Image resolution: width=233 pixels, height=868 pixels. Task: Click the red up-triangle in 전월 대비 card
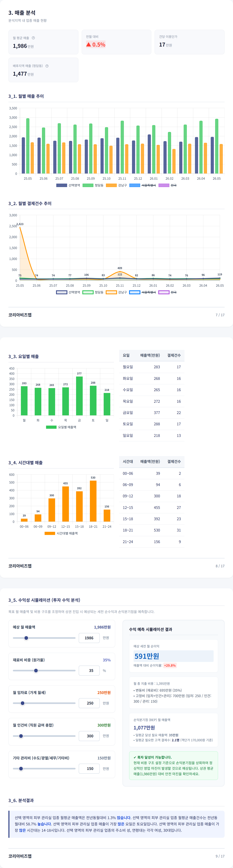click(88, 44)
